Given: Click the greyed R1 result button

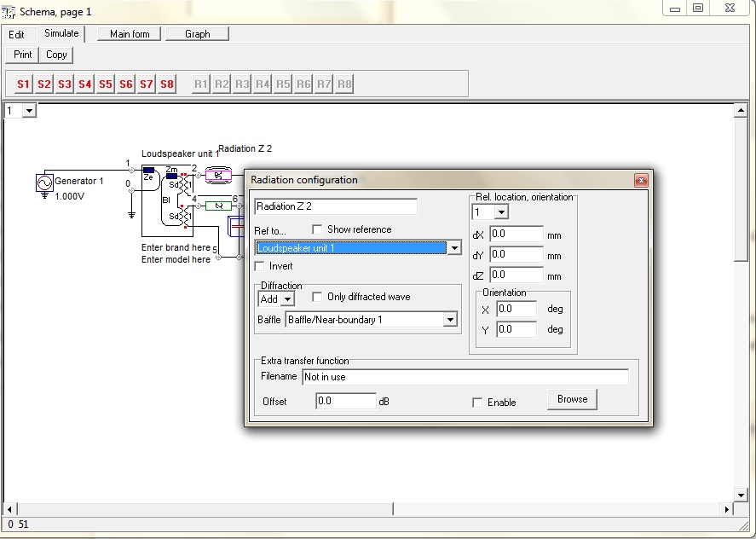Looking at the screenshot, I should pos(201,84).
